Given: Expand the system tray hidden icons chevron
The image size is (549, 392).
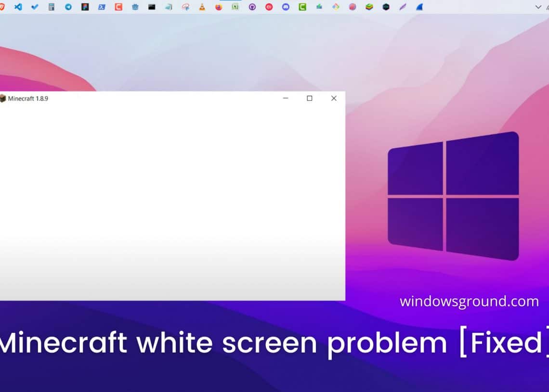Looking at the screenshot, I should [x=538, y=7].
